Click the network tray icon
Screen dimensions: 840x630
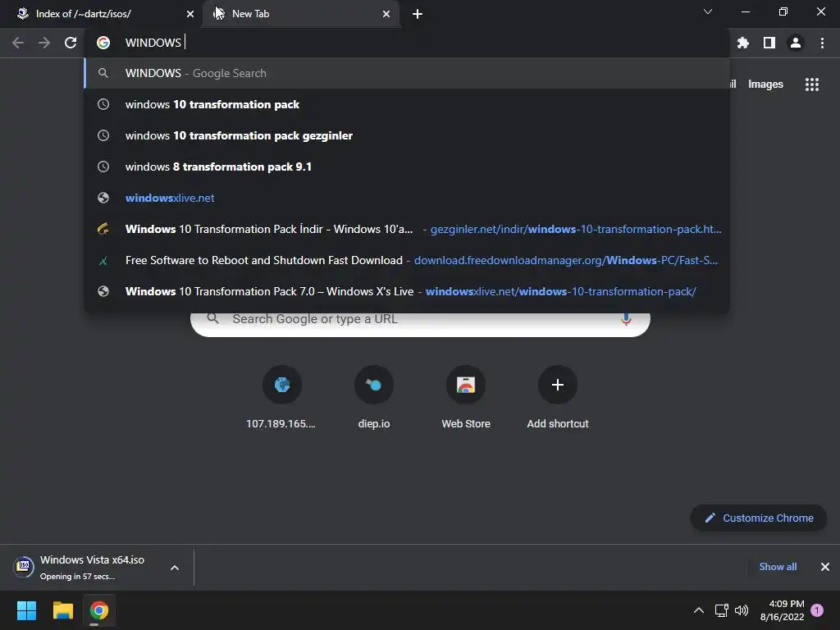(x=721, y=610)
